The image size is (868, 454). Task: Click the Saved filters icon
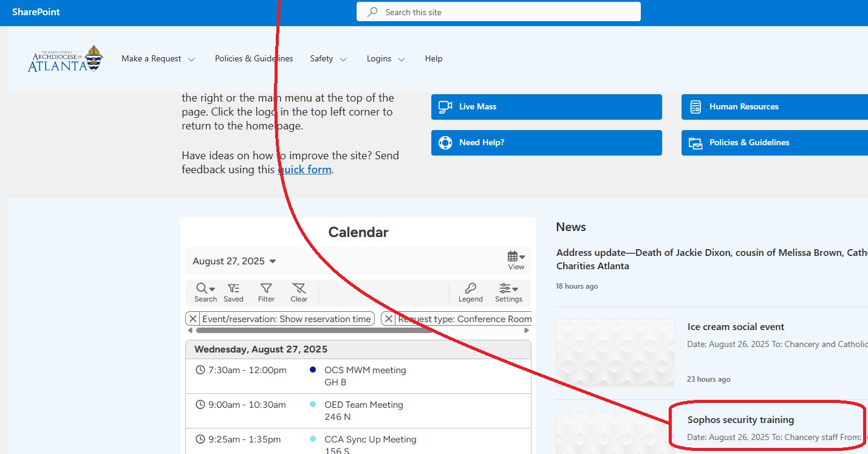pos(233,292)
